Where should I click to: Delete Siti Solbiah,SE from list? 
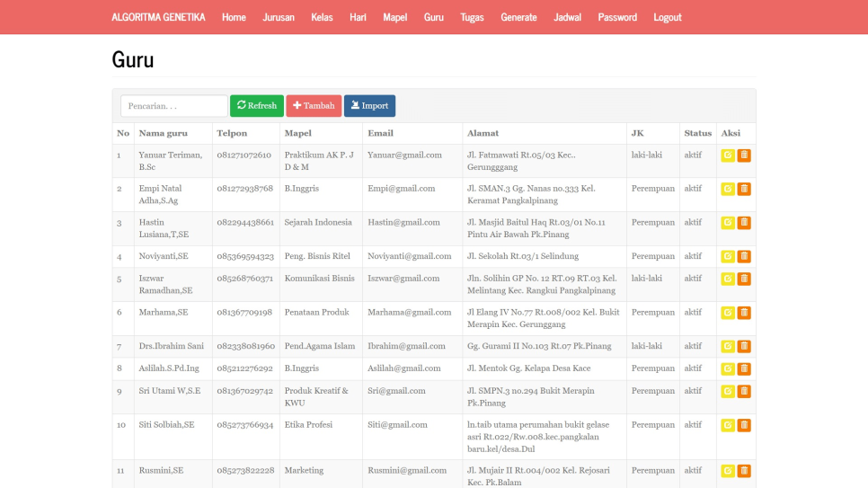coord(744,425)
